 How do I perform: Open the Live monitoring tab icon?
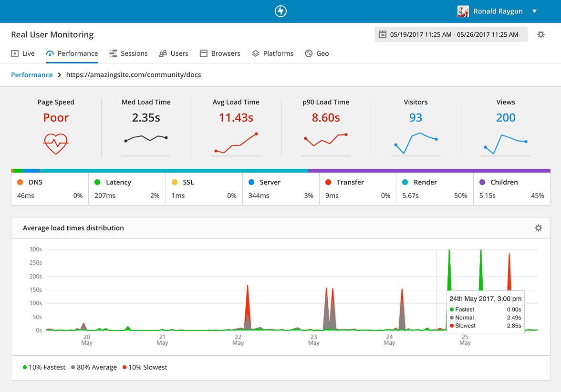coord(15,53)
